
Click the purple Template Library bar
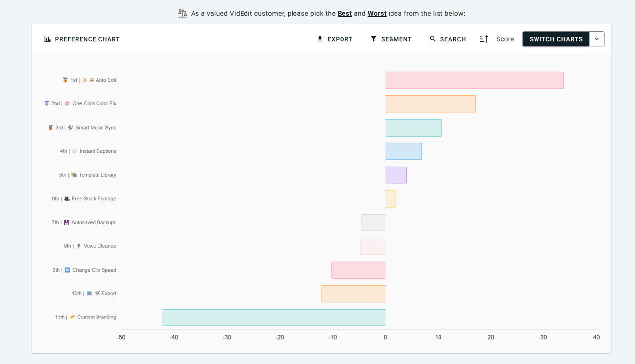[396, 175]
